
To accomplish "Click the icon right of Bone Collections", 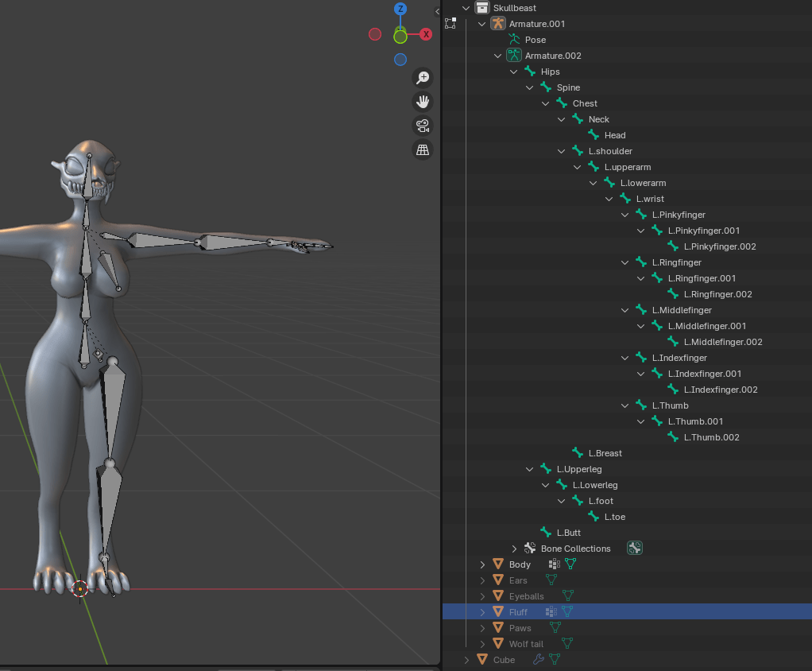I will (634, 549).
